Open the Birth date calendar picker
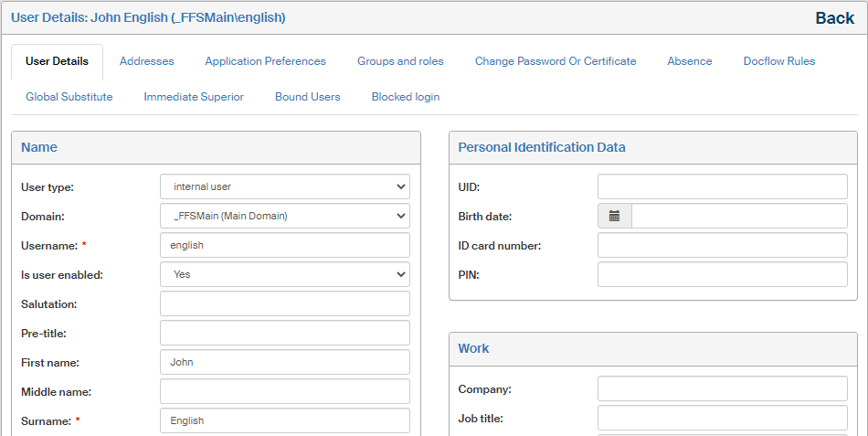This screenshot has height=436, width=868. (x=614, y=216)
